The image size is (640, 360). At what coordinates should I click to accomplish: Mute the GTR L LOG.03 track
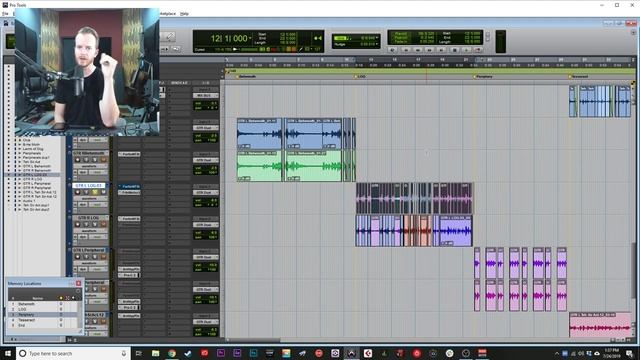pos(104,192)
